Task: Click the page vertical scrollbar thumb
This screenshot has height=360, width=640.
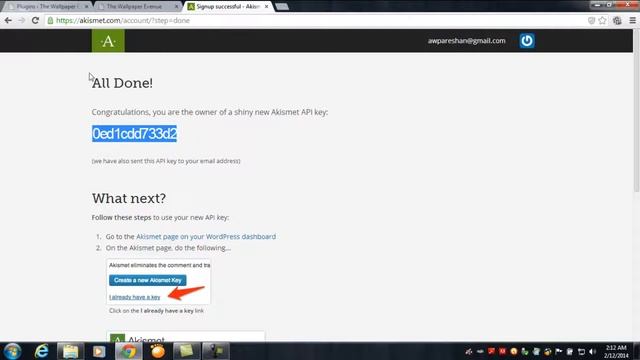Action: point(636,110)
